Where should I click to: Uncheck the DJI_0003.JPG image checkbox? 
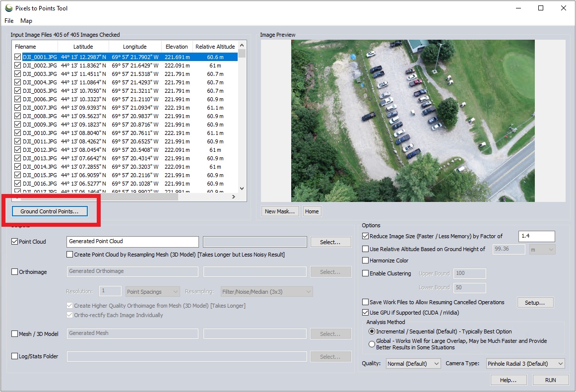tap(18, 74)
